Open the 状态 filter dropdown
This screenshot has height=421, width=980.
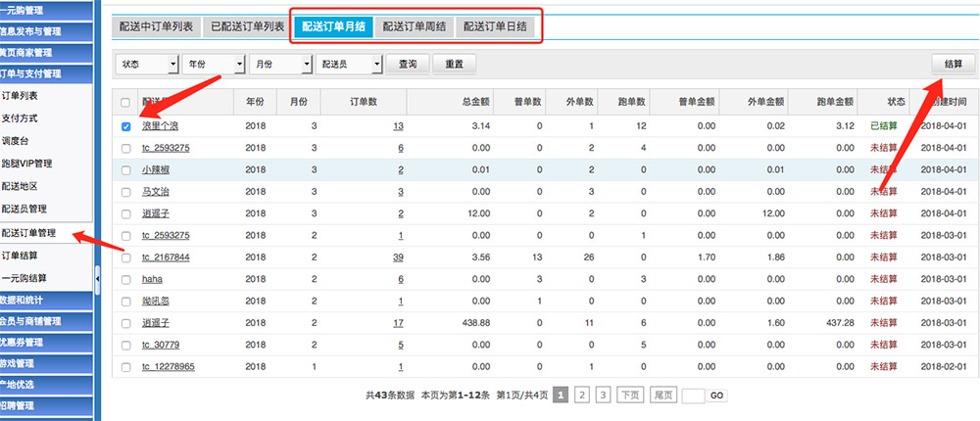click(x=147, y=64)
